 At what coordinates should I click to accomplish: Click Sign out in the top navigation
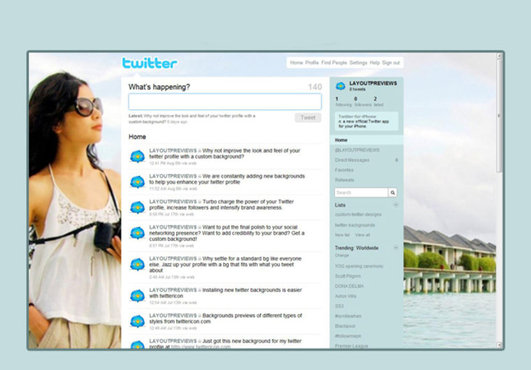[x=391, y=63]
